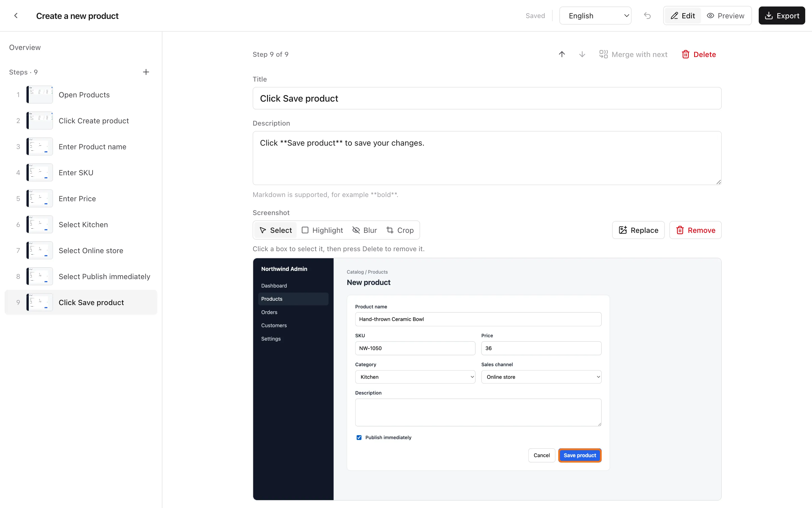Export the guide
Screen dimensions: 812x508
click(x=782, y=16)
